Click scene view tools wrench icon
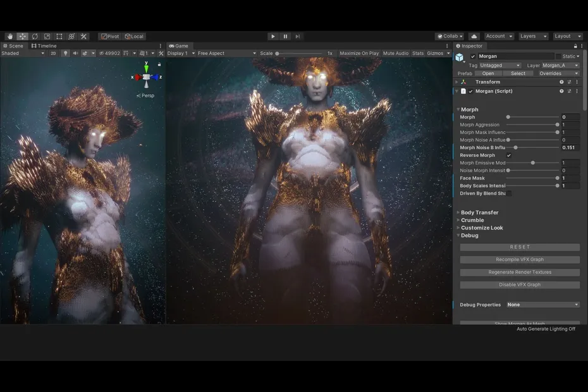Image resolution: width=588 pixels, height=392 pixels. pos(161,53)
